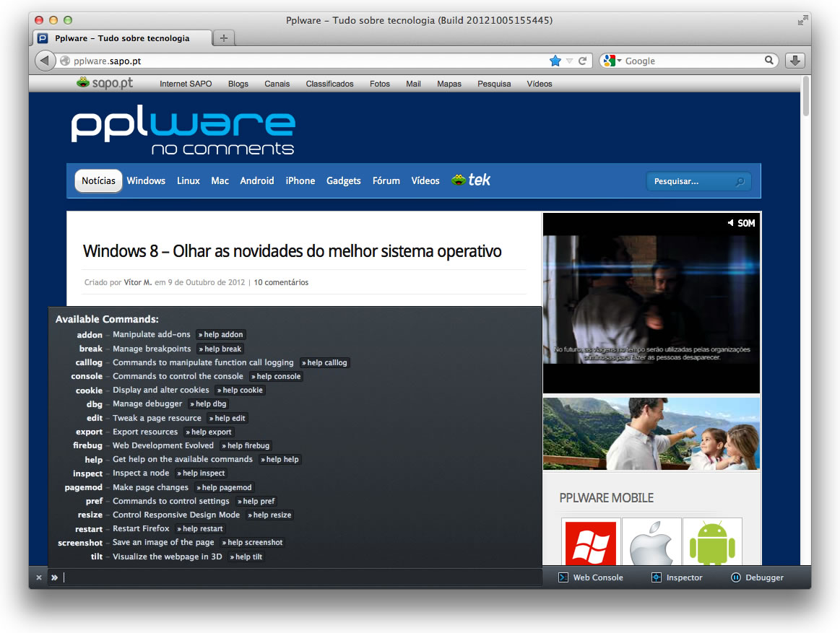The height and width of the screenshot is (633, 840).
Task: Reload the page with the refresh icon
Action: coord(583,61)
